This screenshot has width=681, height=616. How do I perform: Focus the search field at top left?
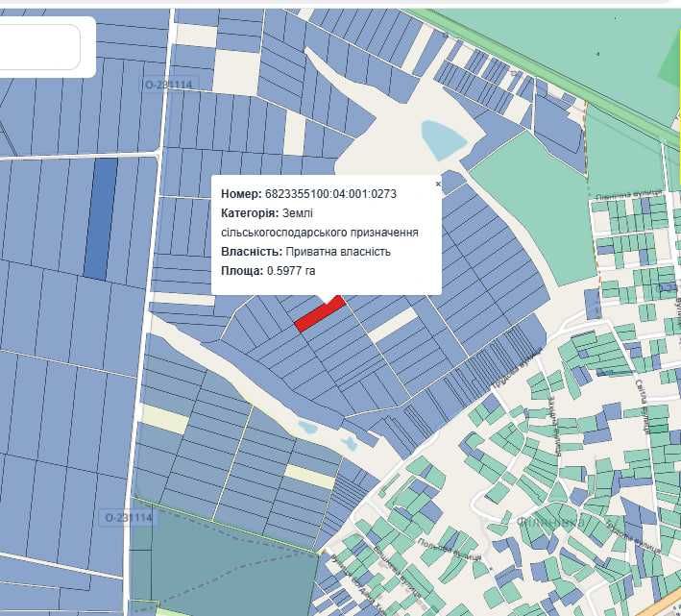point(40,46)
